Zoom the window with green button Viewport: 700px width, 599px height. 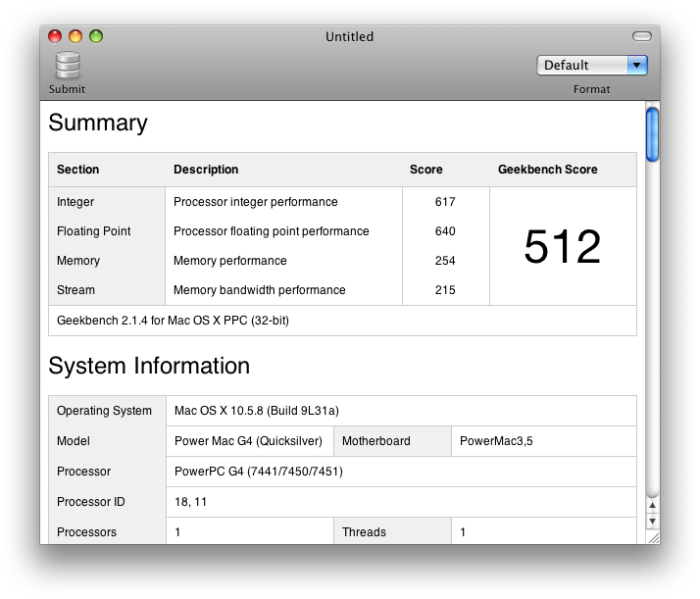pyautogui.click(x=96, y=36)
